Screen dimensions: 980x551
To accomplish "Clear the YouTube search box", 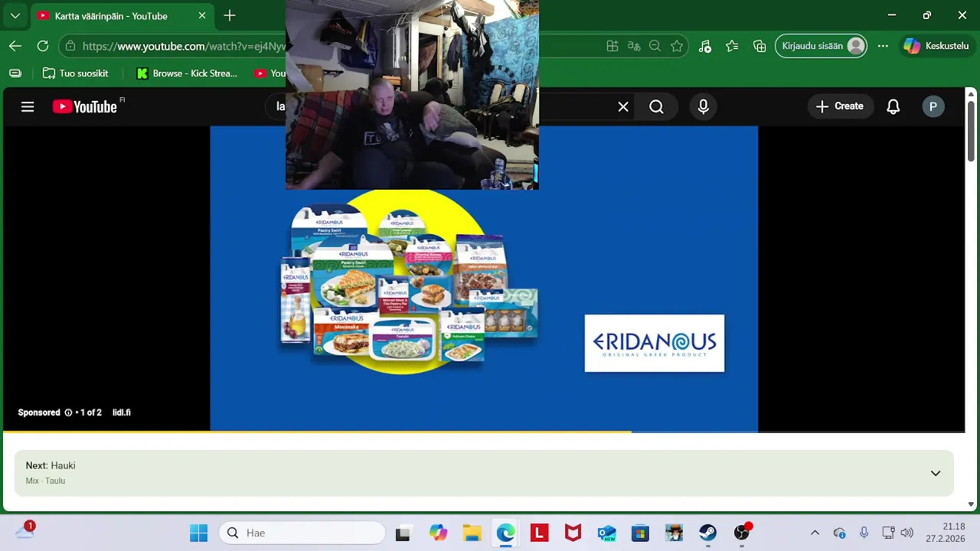I will pos(623,107).
